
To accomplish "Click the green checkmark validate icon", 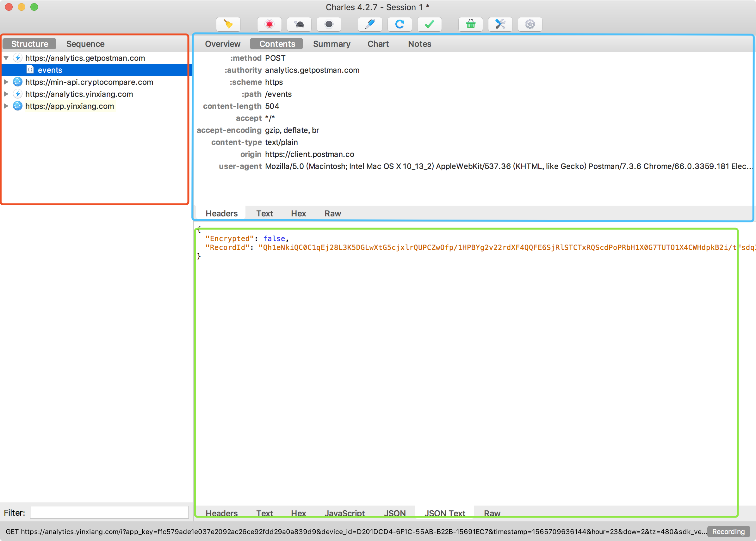I will pyautogui.click(x=429, y=24).
